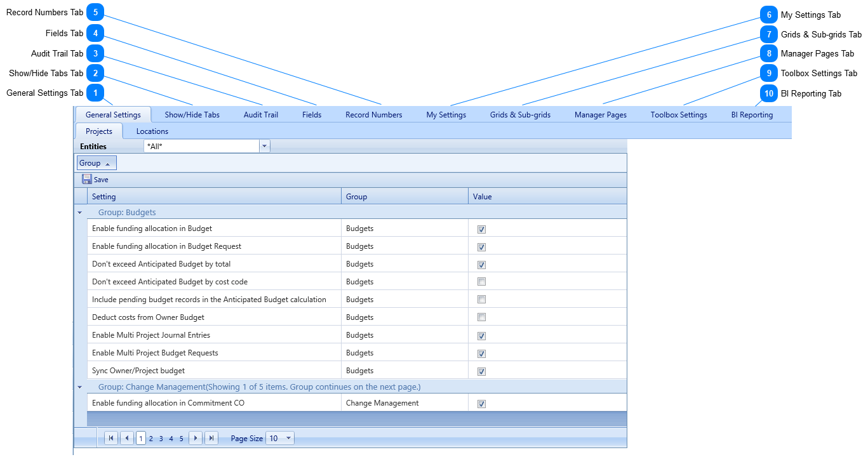Open the Record Numbers tab
The height and width of the screenshot is (457, 868).
[x=374, y=115]
